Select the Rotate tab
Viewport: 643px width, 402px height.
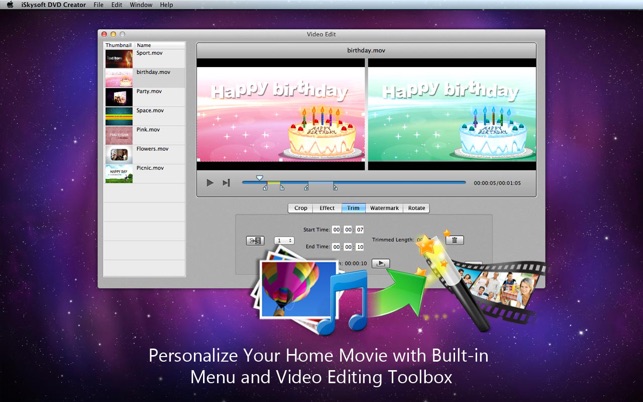point(416,208)
